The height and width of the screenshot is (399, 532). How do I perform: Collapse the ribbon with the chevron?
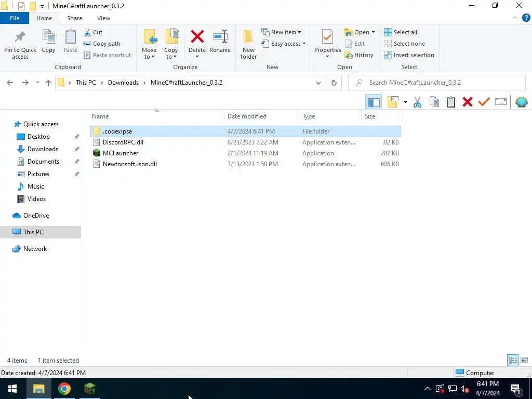click(515, 18)
